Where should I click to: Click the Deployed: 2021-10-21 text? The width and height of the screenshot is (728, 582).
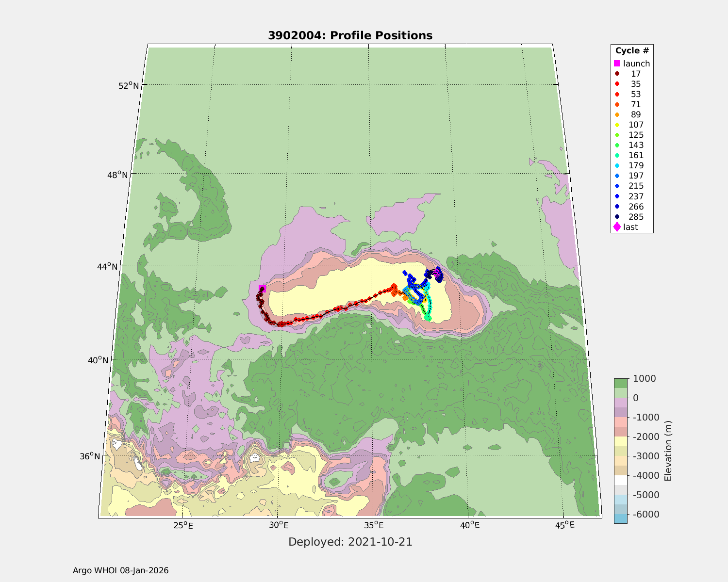tap(350, 542)
